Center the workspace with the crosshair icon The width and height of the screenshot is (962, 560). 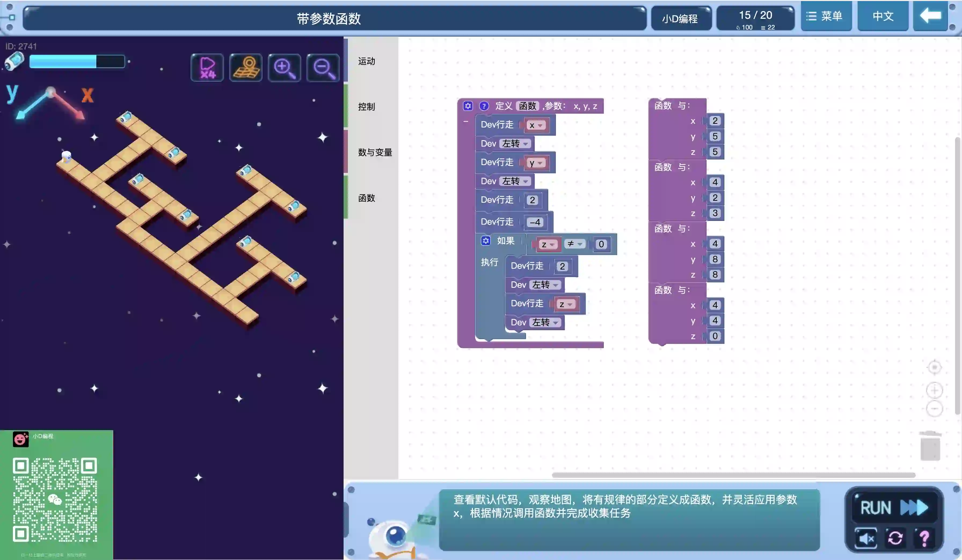pos(934,367)
